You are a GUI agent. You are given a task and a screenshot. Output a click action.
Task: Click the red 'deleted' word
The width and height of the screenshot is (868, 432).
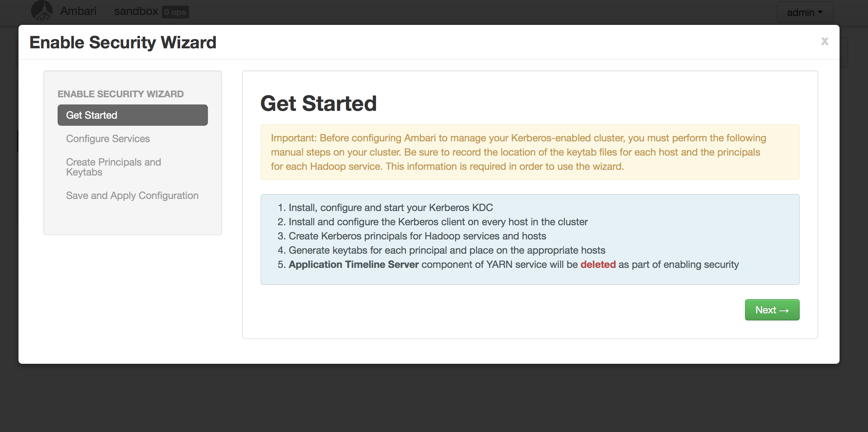[598, 265]
